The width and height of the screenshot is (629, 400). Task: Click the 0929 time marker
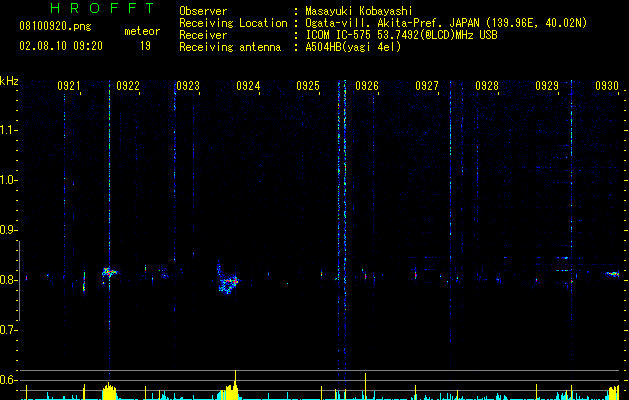(547, 86)
